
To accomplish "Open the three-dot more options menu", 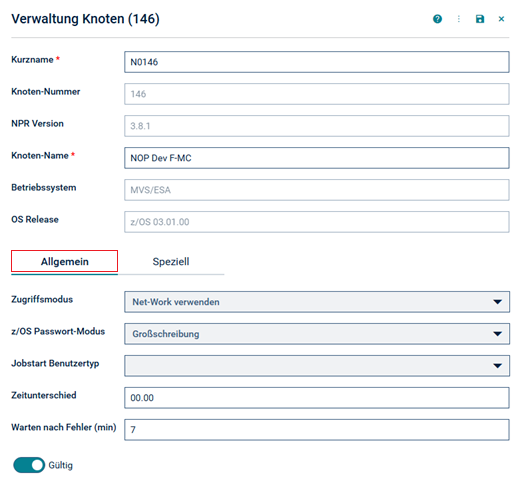I will pos(459,19).
